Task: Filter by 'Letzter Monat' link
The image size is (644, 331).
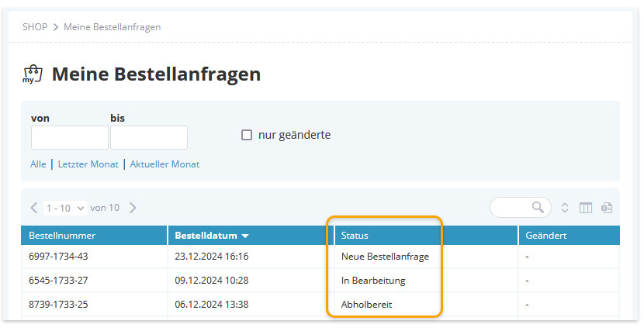Action: 88,164
